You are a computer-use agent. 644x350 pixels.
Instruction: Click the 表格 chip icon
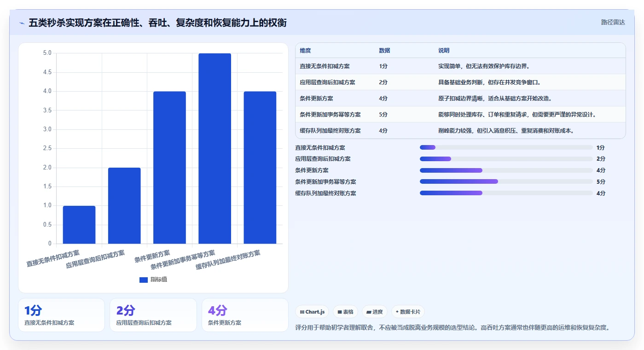click(339, 312)
